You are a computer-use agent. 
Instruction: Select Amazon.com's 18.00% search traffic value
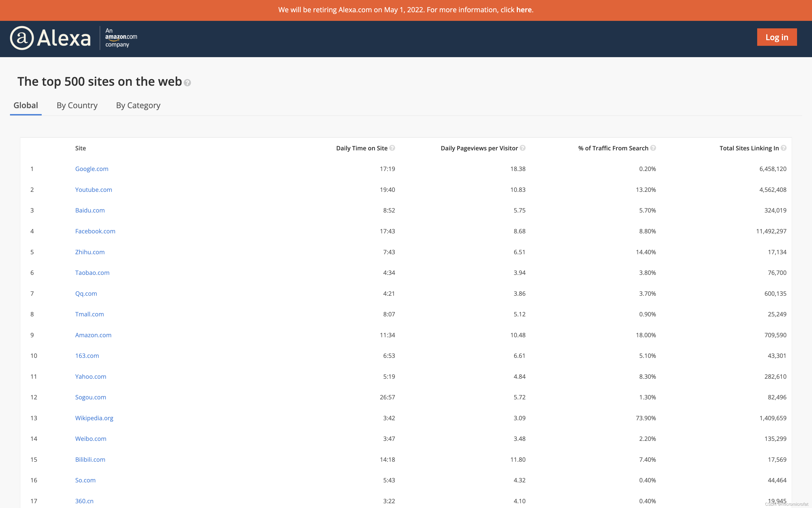645,335
